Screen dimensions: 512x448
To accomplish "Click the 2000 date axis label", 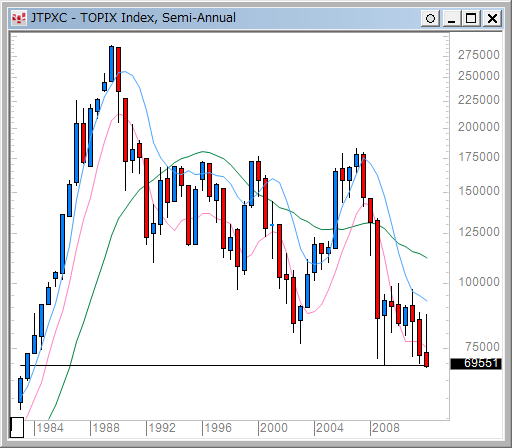I will (x=274, y=428).
